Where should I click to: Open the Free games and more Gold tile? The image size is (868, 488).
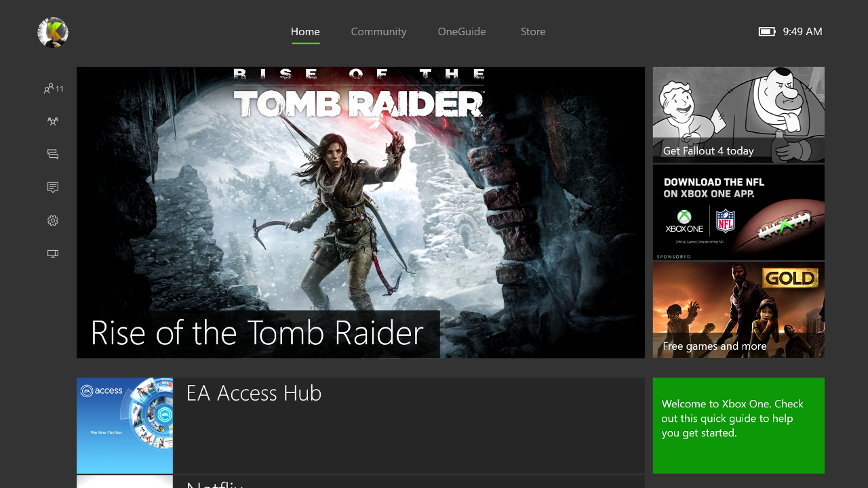[x=738, y=310]
